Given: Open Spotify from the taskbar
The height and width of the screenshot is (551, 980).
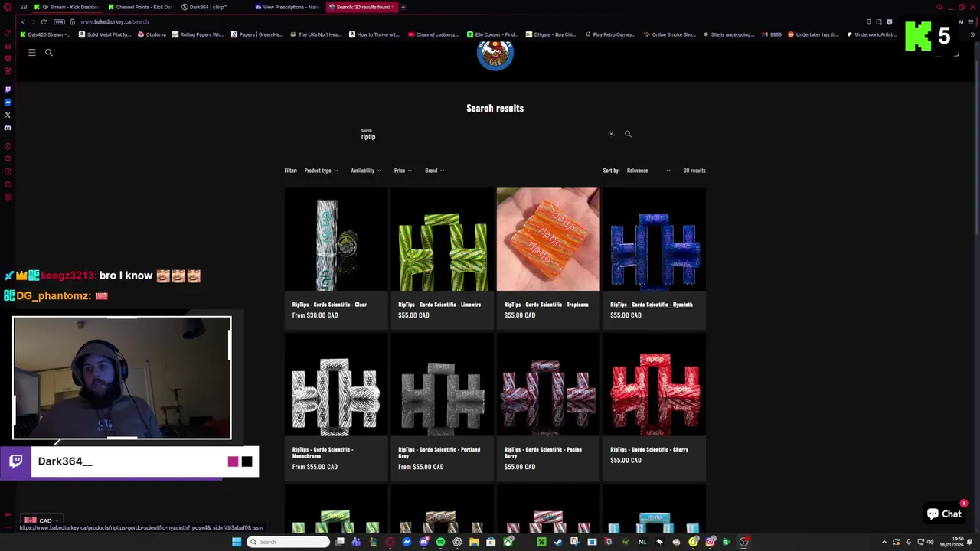Looking at the screenshot, I should pos(440,542).
